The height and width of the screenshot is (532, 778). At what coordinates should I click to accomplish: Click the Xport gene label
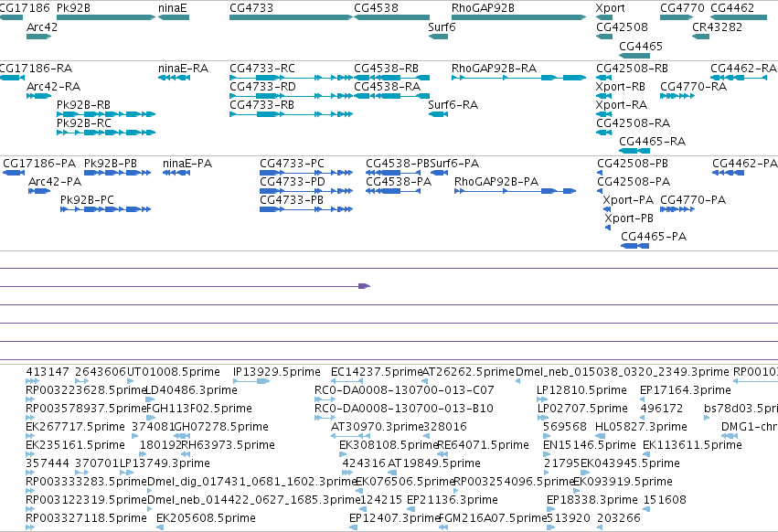click(610, 8)
